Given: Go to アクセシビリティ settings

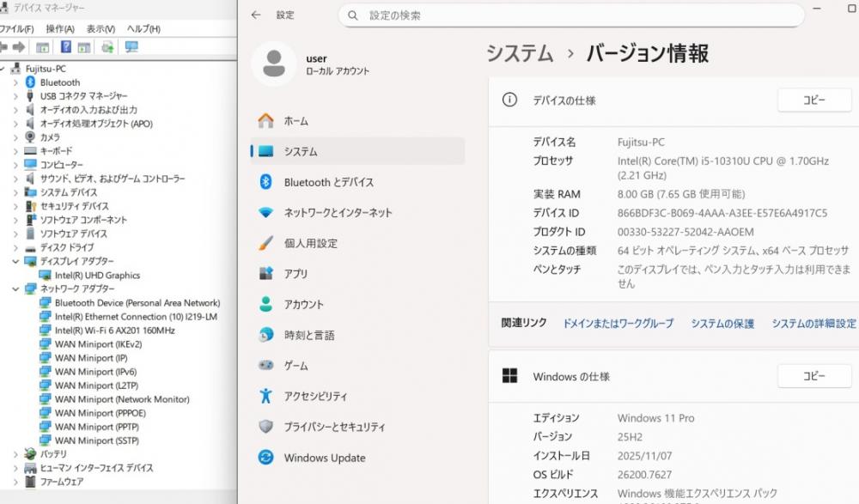Looking at the screenshot, I should pos(315,396).
